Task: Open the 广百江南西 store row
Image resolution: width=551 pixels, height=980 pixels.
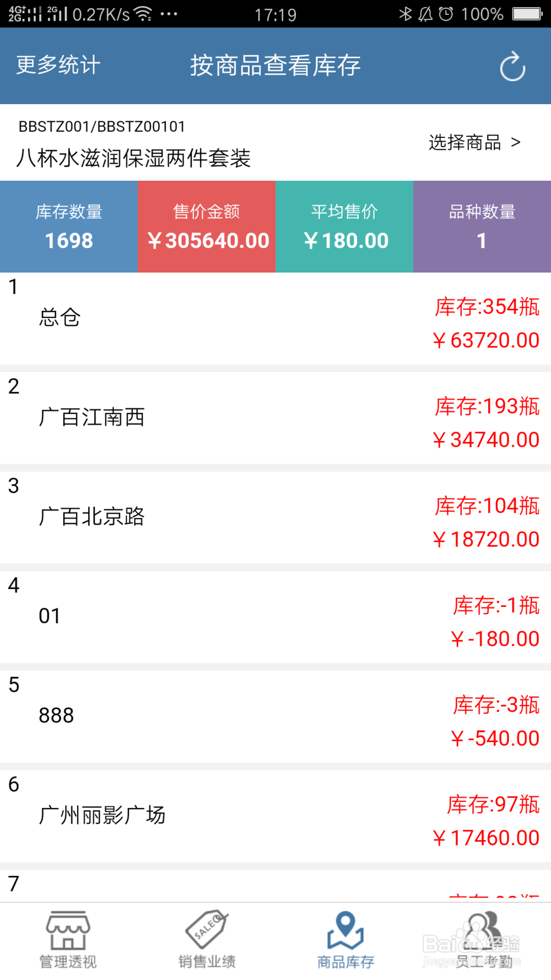Action: (x=275, y=418)
